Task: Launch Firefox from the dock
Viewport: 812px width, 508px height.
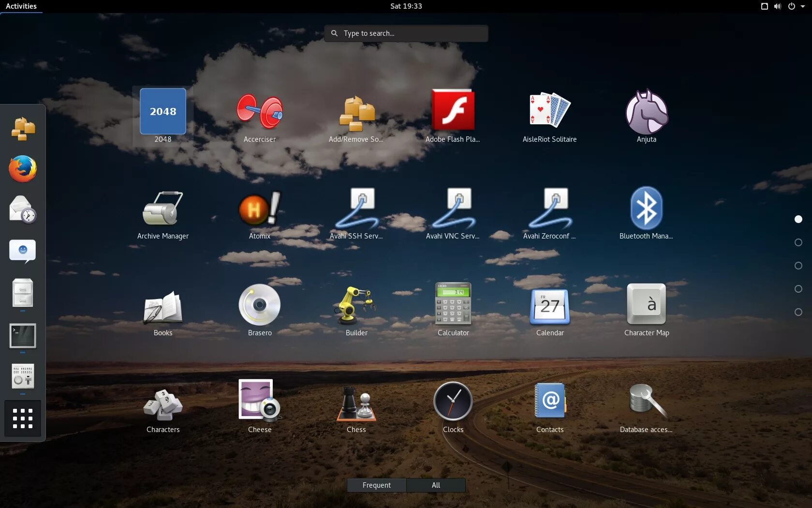Action: [23, 169]
